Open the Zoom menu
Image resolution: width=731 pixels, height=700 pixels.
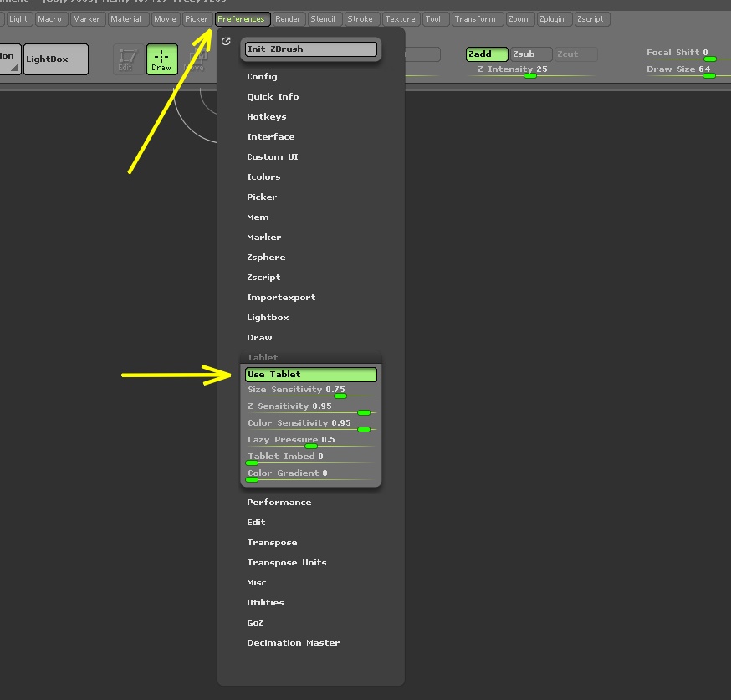(x=519, y=19)
